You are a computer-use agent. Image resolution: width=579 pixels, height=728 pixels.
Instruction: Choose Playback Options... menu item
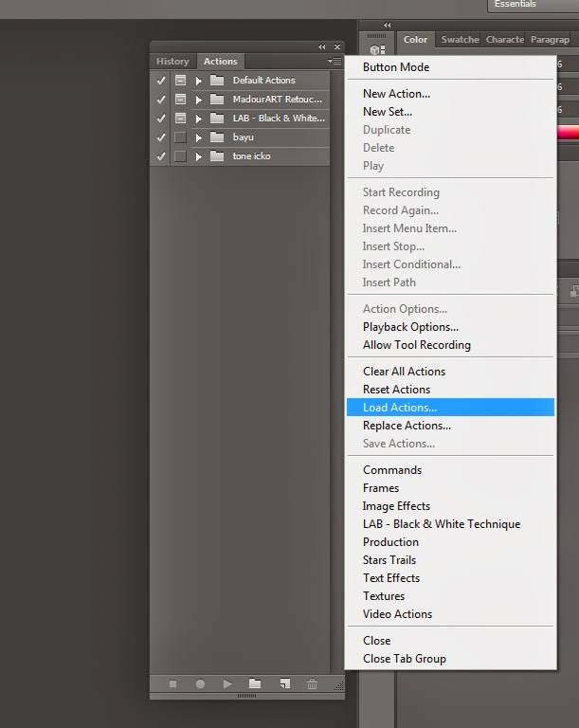pos(450,327)
